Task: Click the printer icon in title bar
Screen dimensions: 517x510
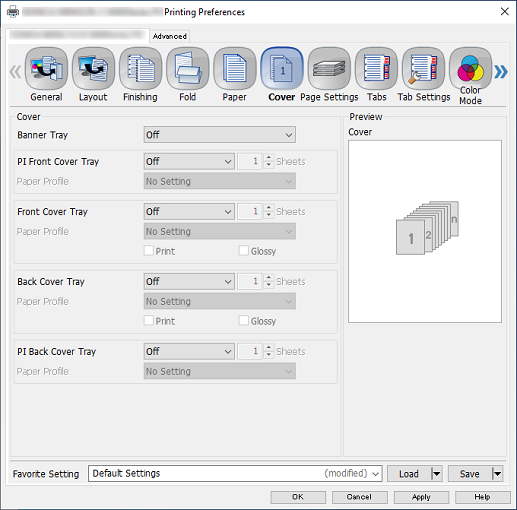Action: (x=13, y=12)
